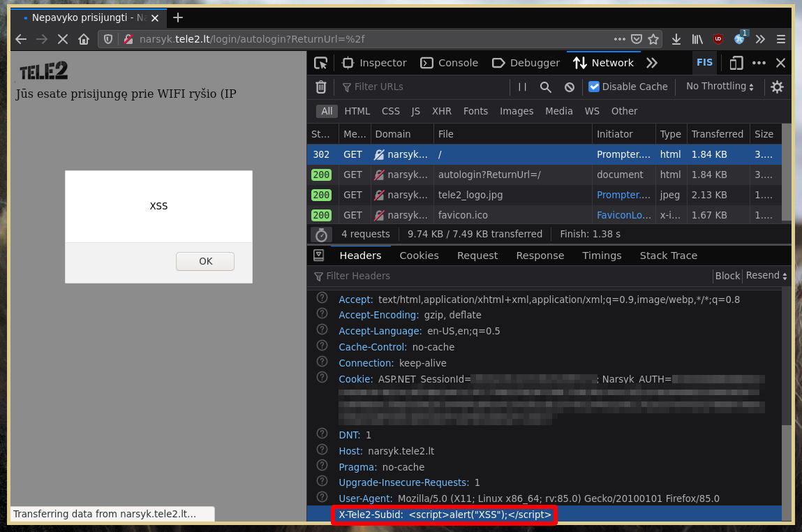Clear network log with trash icon

[321, 87]
